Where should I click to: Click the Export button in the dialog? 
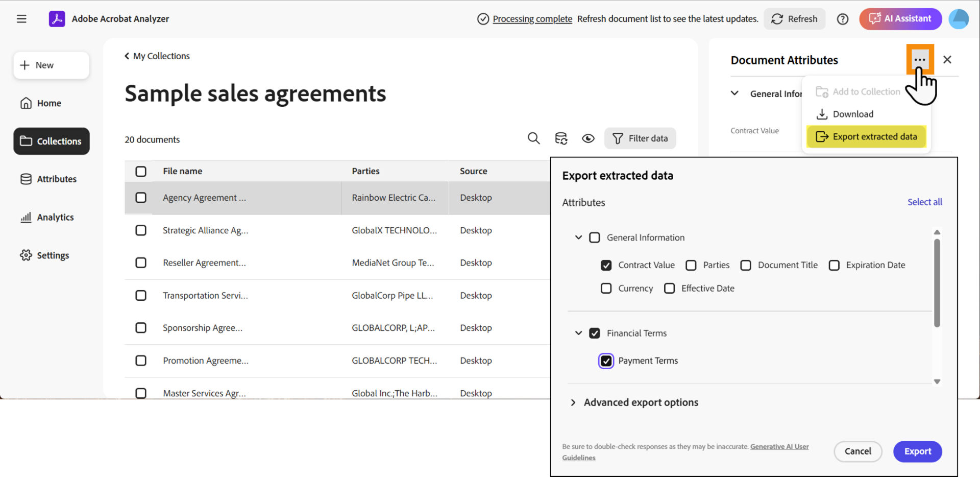(917, 451)
